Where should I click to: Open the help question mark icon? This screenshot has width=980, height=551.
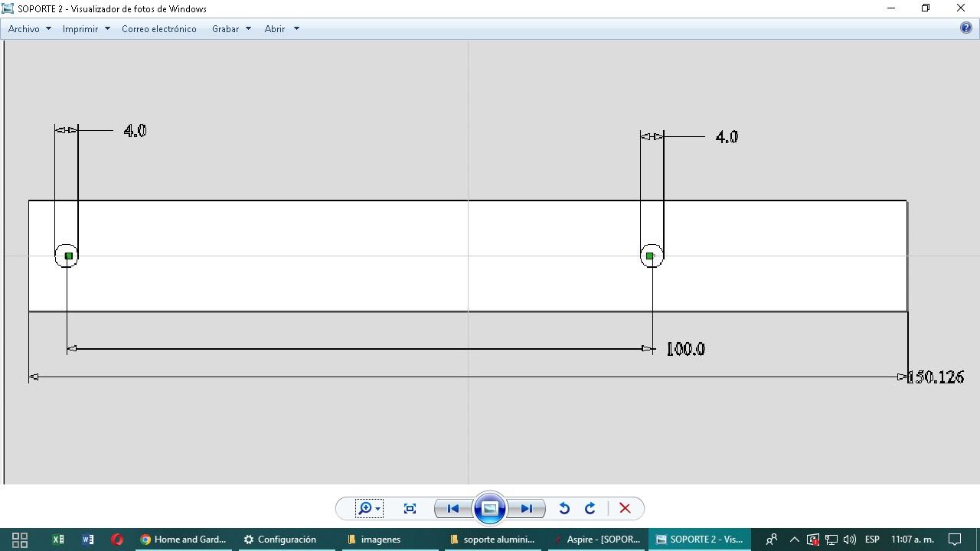pyautogui.click(x=965, y=28)
